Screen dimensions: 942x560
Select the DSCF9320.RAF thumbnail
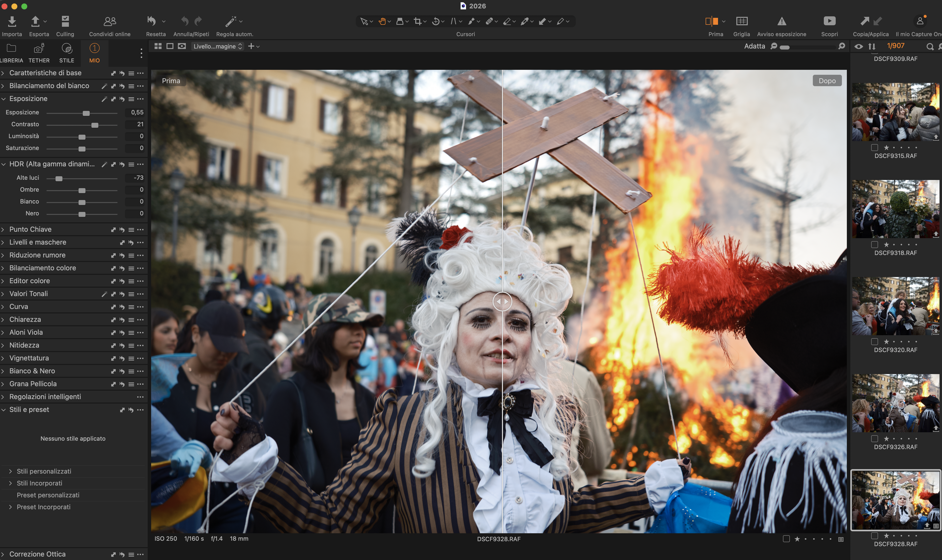pyautogui.click(x=895, y=306)
